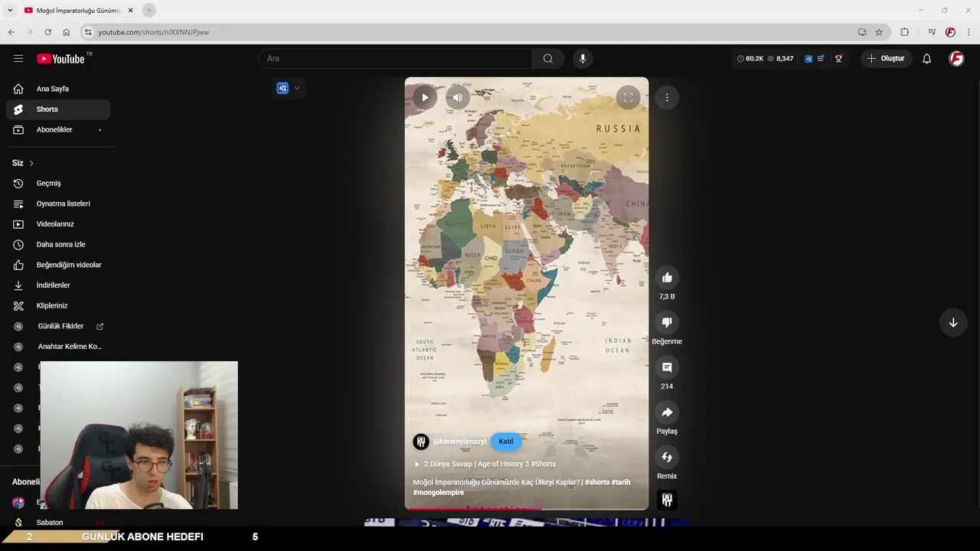This screenshot has height=551, width=980.
Task: Close the Moğol İmparatorluğu tab
Action: coord(131,10)
